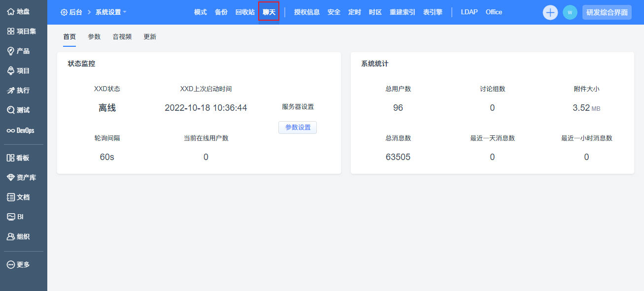The width and height of the screenshot is (644, 291).
Task: Click the polling interval value 60s
Action: click(x=107, y=157)
